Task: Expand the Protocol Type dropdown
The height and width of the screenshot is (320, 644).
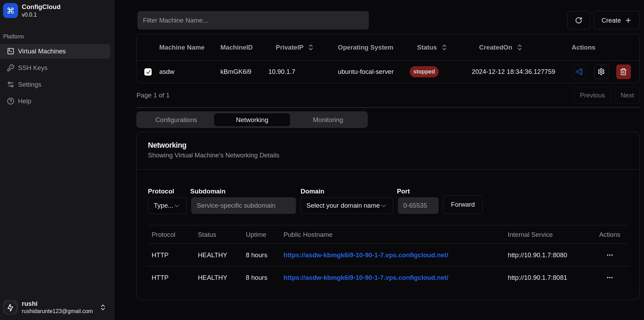Action: [167, 206]
